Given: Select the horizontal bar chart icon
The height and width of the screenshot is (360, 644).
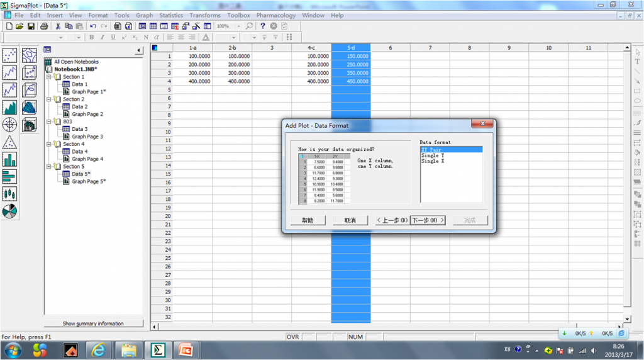Looking at the screenshot, I should coord(9,176).
